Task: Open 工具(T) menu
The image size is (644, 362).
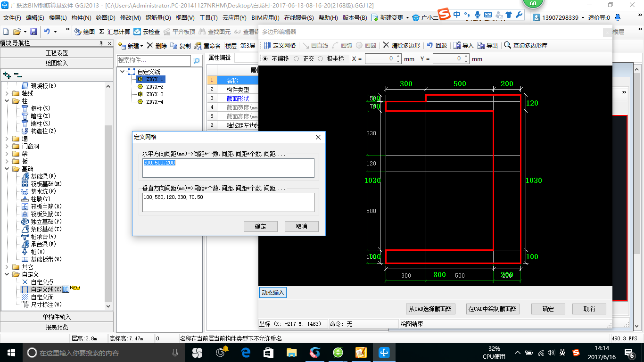Action: [x=208, y=17]
